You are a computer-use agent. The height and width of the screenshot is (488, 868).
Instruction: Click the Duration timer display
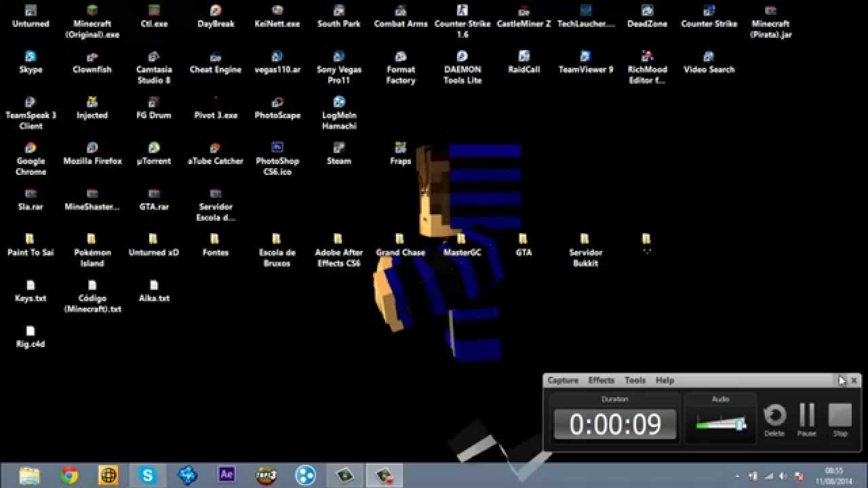[x=615, y=424]
